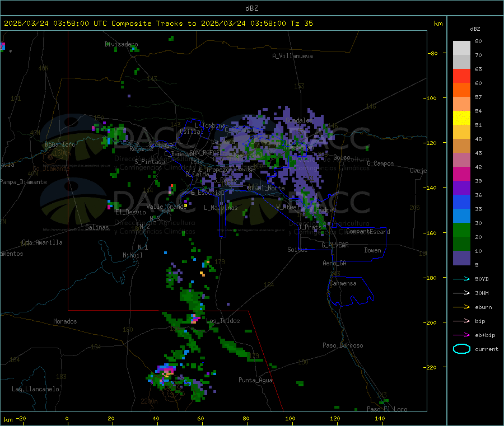The height and width of the screenshot is (426, 504).
Task: Click the 'eb+bip' legend label
Action: click(485, 335)
